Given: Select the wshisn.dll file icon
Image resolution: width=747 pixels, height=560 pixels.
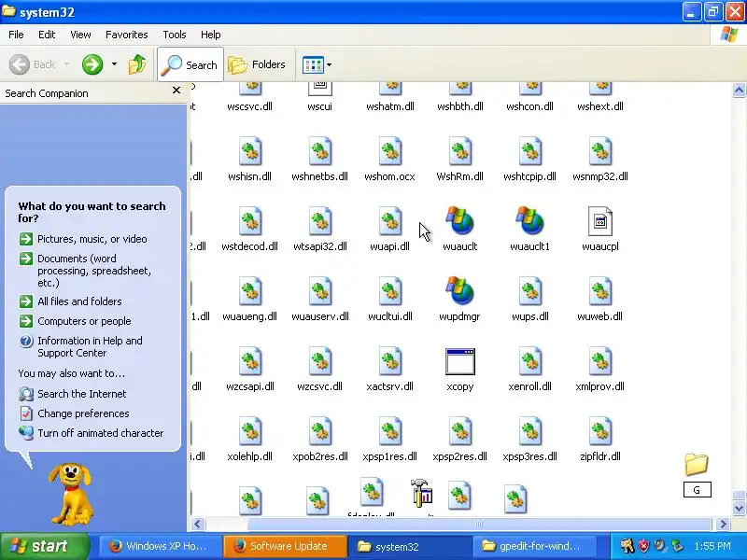Looking at the screenshot, I should click(249, 151).
